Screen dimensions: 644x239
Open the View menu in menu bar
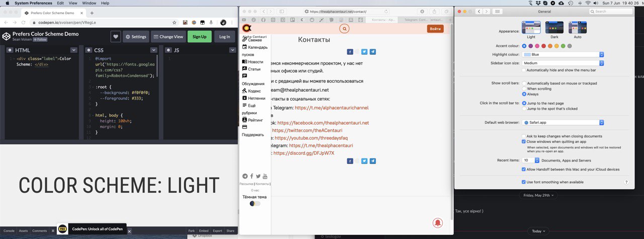tap(72, 3)
